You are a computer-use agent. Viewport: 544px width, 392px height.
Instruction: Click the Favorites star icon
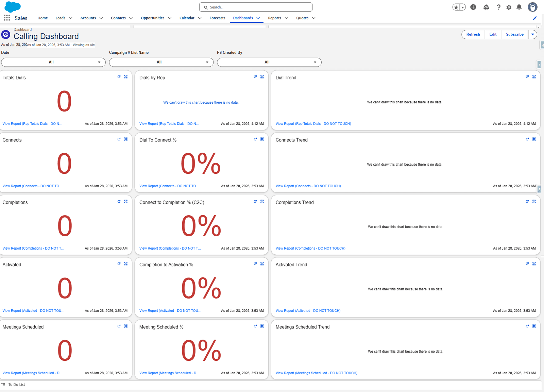(456, 7)
